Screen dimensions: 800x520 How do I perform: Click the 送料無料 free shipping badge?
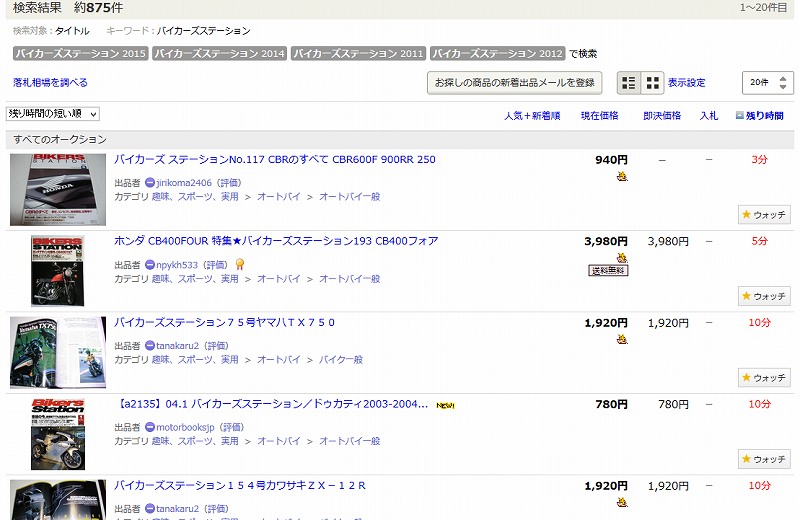pos(608,270)
